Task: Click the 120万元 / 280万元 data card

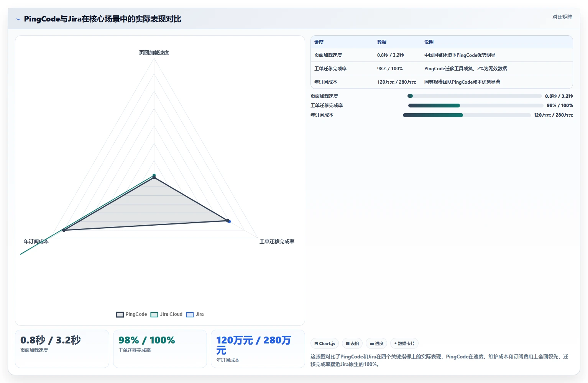Action: [x=258, y=348]
